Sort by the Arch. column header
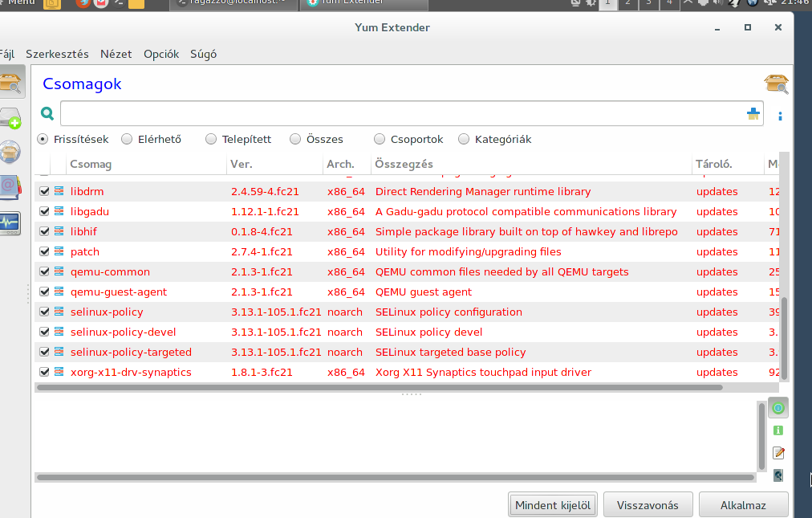The width and height of the screenshot is (812, 518). [x=347, y=164]
